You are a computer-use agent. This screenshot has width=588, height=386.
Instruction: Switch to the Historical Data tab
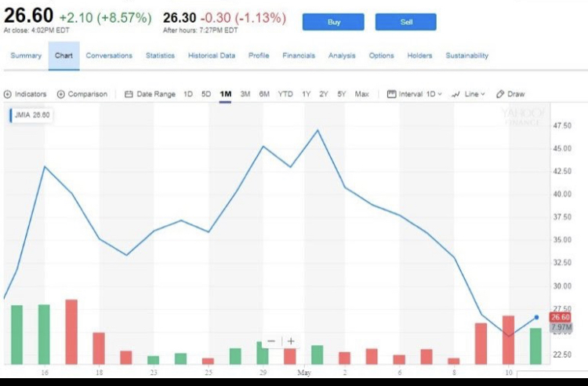(212, 56)
